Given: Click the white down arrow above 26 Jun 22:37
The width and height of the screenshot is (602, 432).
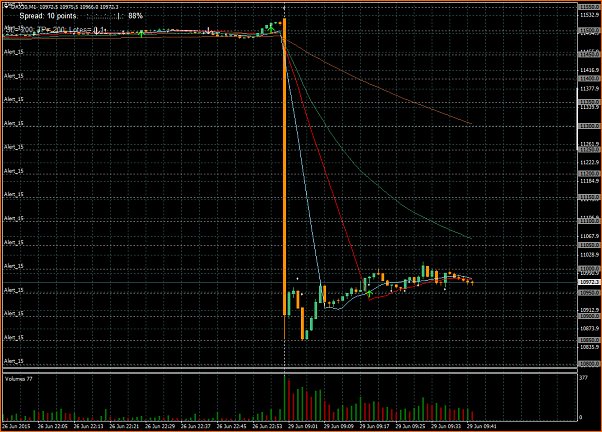Looking at the screenshot, I should [208, 30].
